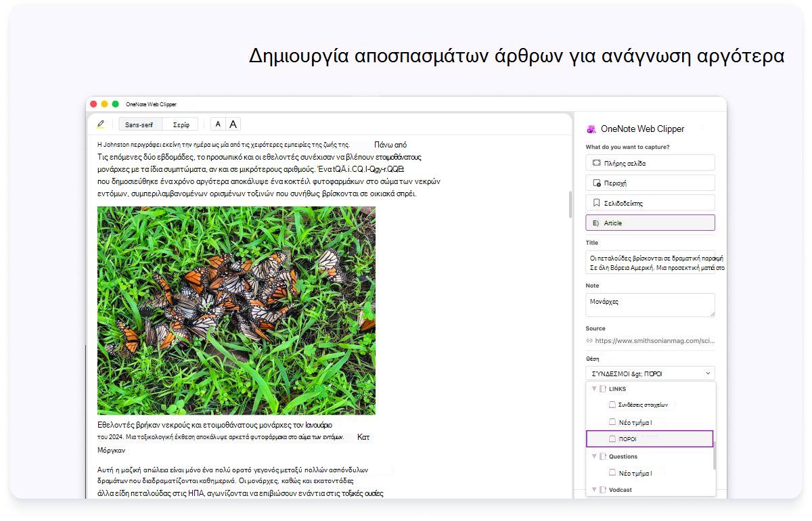The image size is (812, 521).
Task: Select the Article capture mode
Action: 650,223
